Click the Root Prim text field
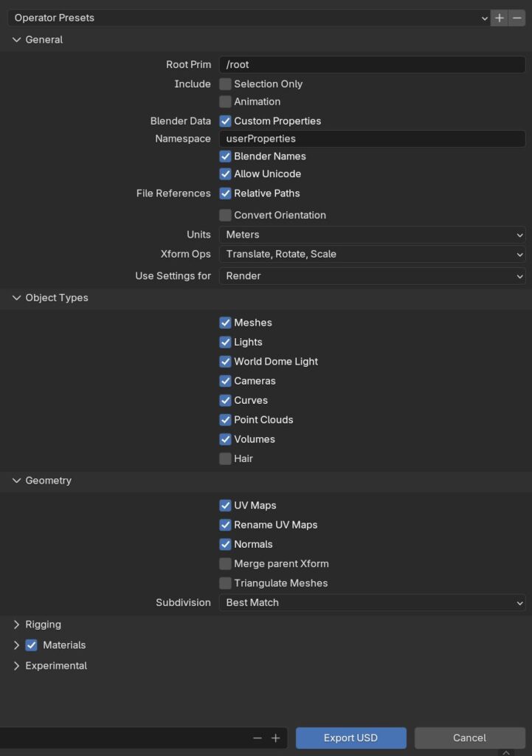The image size is (532, 756). coord(372,64)
